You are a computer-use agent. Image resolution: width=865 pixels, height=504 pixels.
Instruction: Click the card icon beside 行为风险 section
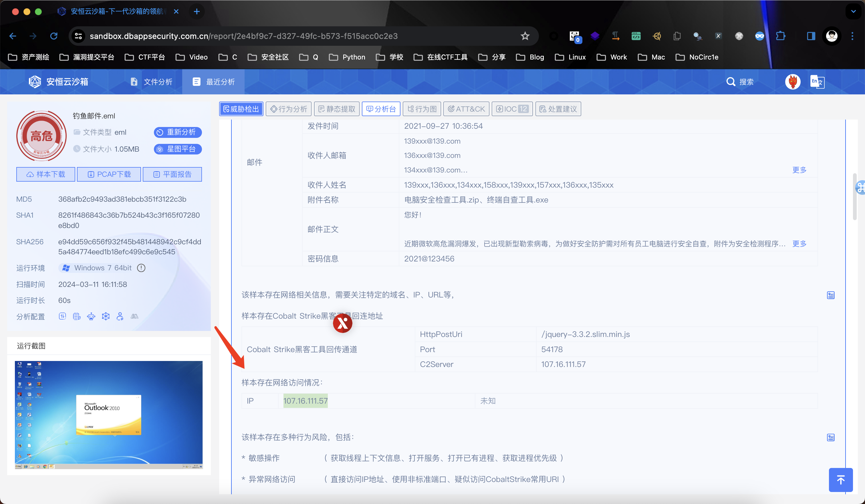point(831,437)
